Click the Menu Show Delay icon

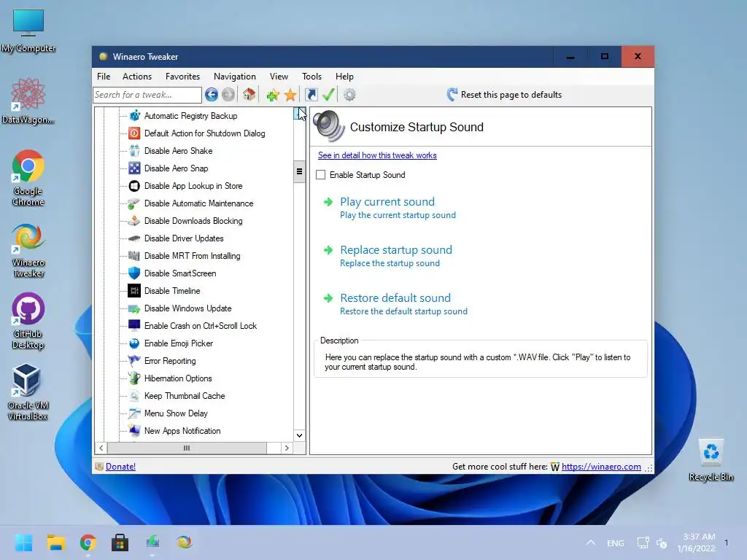click(134, 413)
